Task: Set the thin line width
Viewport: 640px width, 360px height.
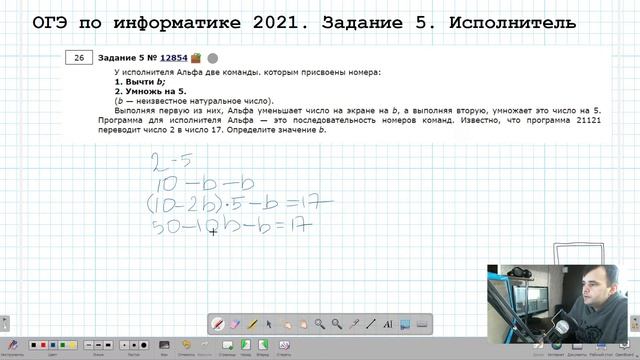Action: point(89,345)
